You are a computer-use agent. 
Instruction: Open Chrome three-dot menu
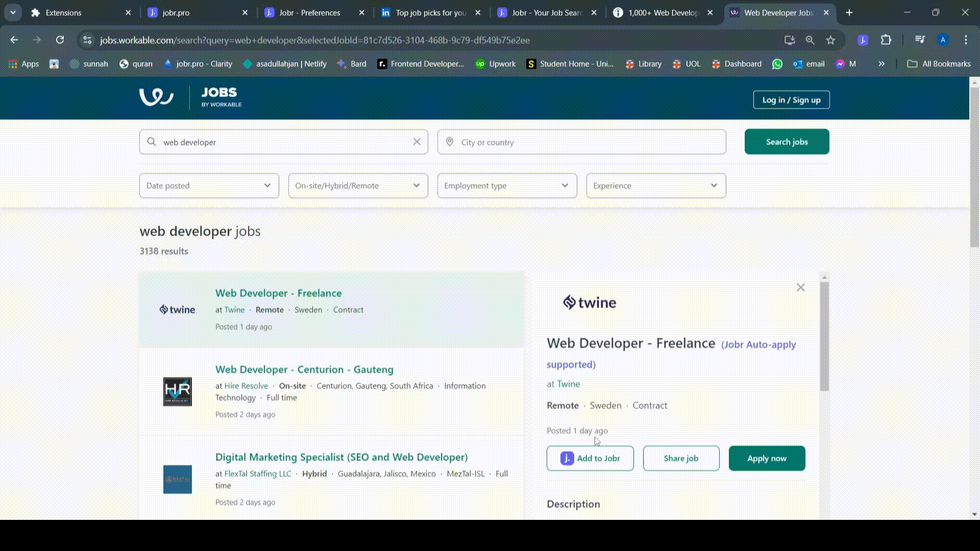[966, 40]
